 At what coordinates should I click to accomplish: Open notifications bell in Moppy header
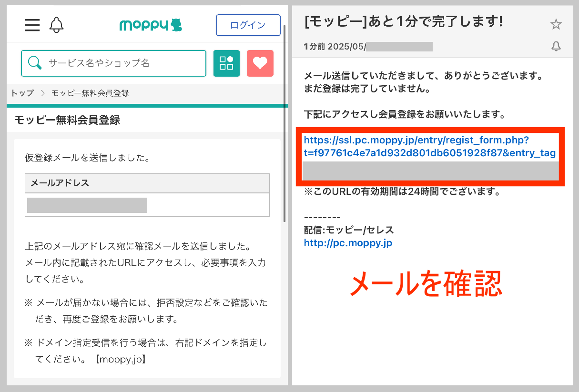tap(56, 25)
